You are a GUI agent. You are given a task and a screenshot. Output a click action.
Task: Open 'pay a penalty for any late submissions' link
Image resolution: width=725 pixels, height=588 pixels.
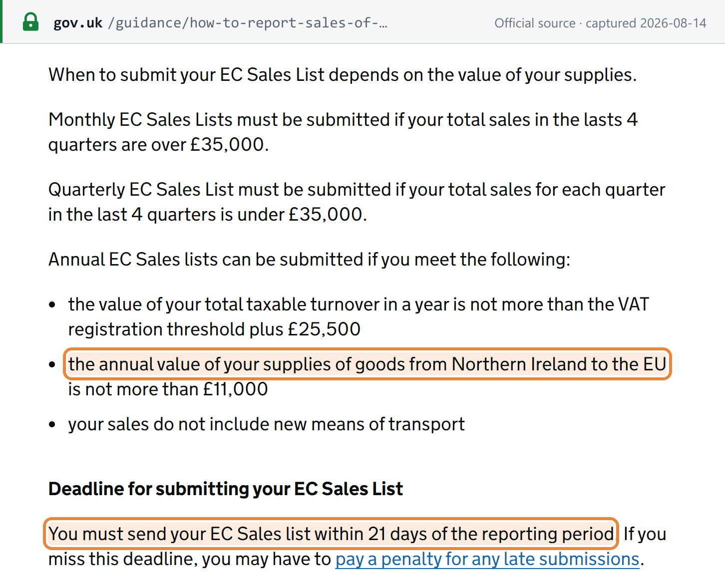[487, 559]
